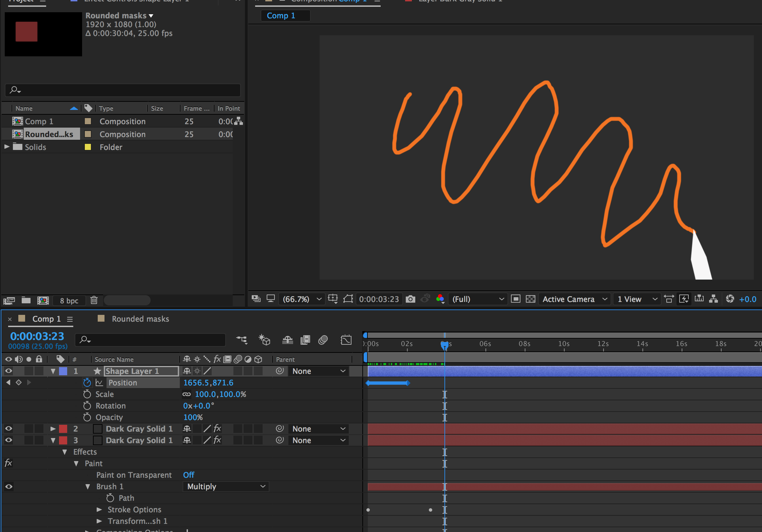The image size is (762, 532).
Task: Hide Brush 1 paint stroke visibility
Action: 8,487
